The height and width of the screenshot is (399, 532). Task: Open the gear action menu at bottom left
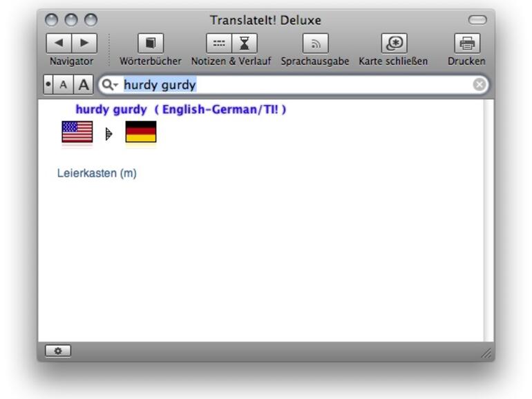pos(58,351)
